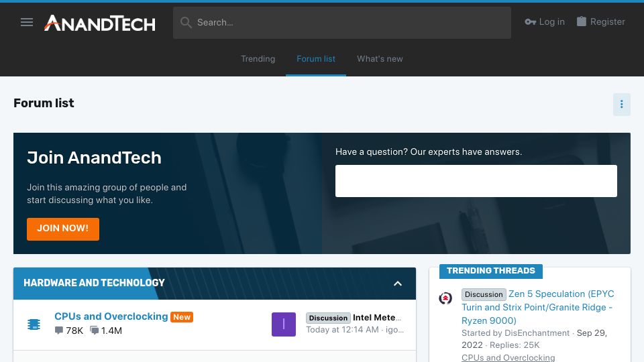
Task: Click the New badge beside CPUs
Action: (182, 317)
